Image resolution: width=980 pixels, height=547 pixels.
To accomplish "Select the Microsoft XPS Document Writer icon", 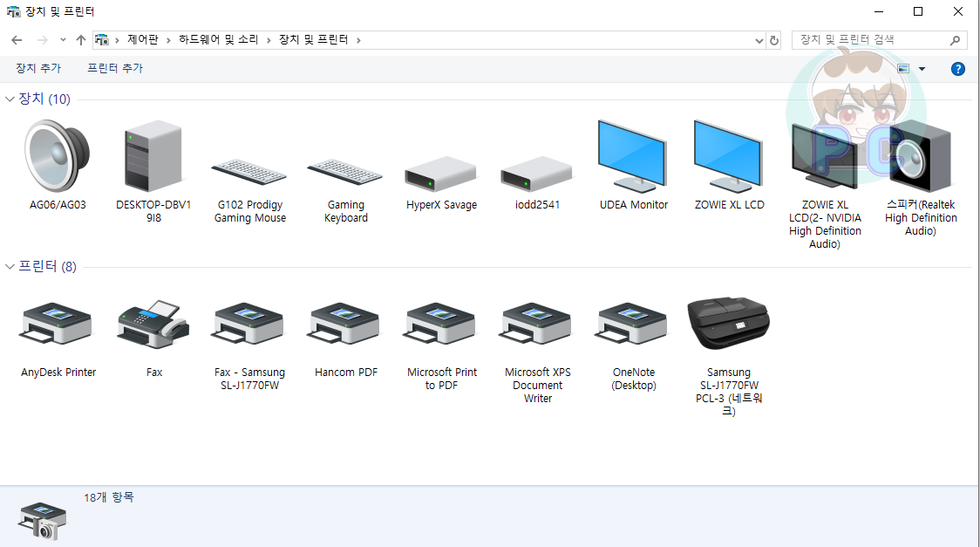I will pyautogui.click(x=536, y=323).
